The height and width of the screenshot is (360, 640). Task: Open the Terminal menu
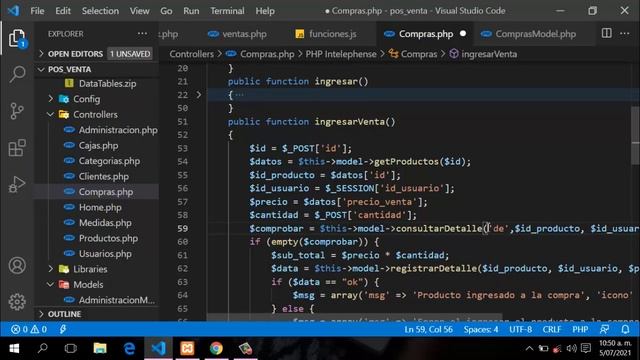[x=227, y=11]
